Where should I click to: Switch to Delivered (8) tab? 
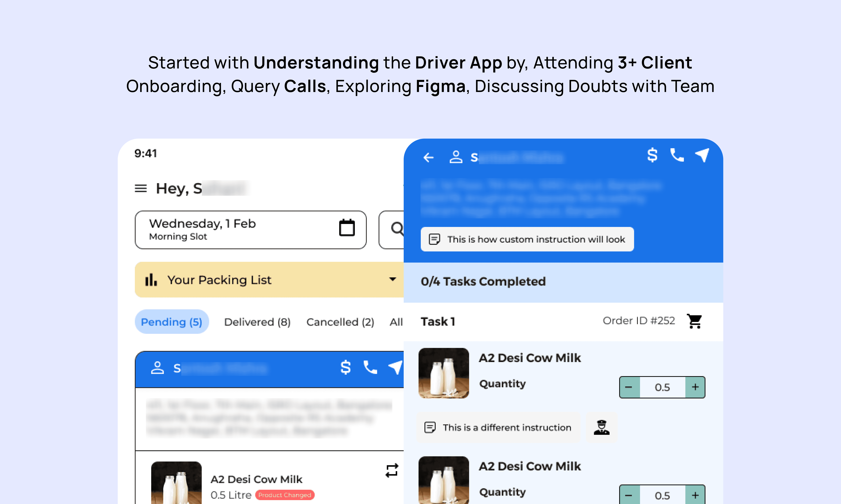point(257,322)
